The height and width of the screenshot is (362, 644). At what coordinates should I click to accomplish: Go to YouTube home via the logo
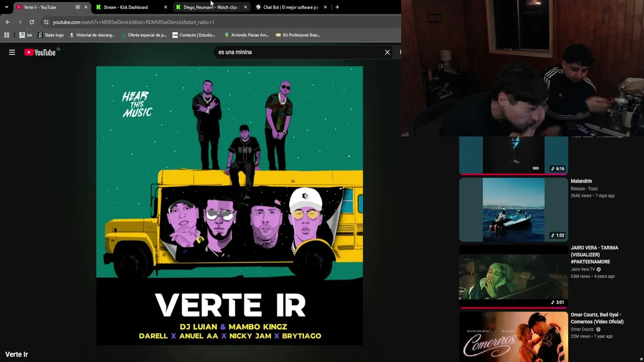pos(40,52)
